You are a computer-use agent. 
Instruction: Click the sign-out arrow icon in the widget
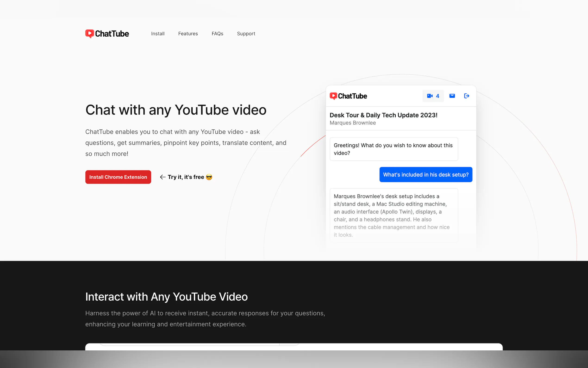click(466, 96)
